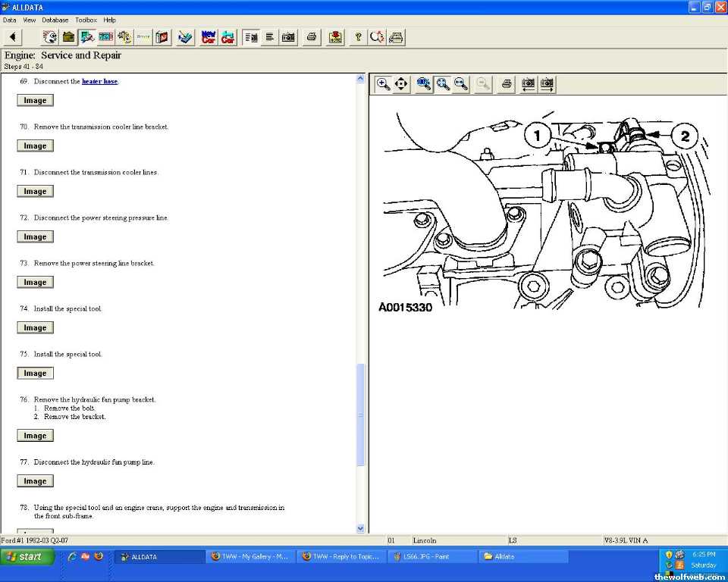Screen dimensions: 728x582
Task: Click the back arrow in the main toolbar
Action: 13,37
